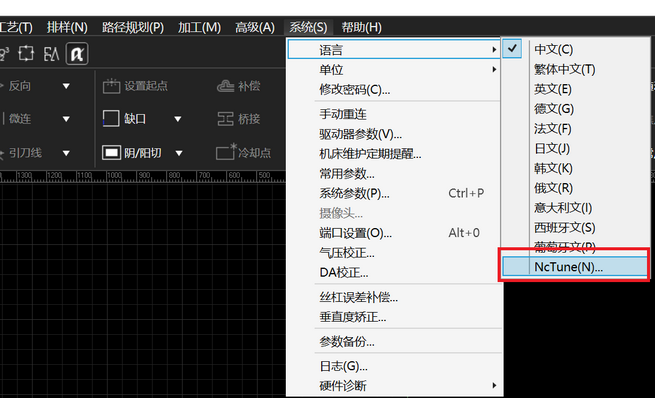Screen dimensions: 655x398
Task: Expand the 硬件诊断 submenu
Action: click(394, 385)
